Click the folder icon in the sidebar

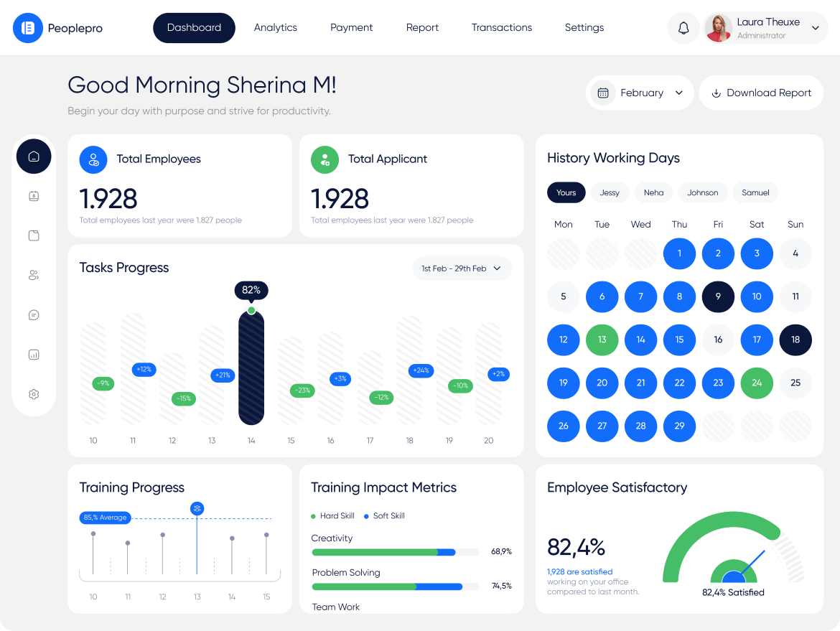(x=34, y=235)
